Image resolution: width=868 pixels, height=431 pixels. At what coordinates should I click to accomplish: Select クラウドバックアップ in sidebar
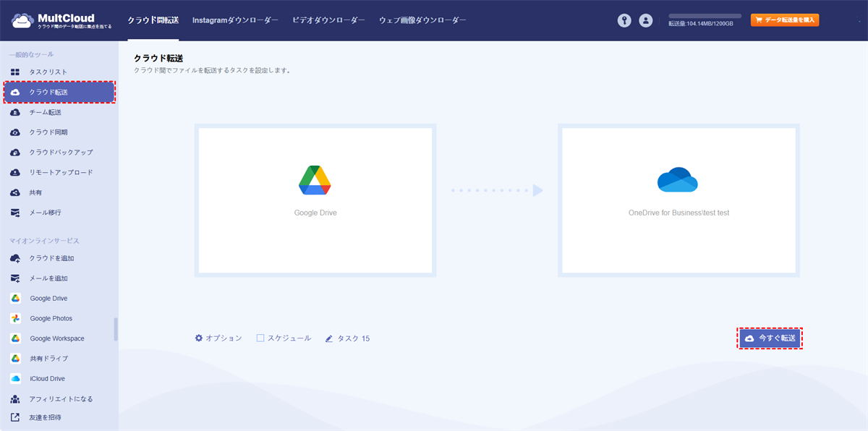tap(59, 153)
